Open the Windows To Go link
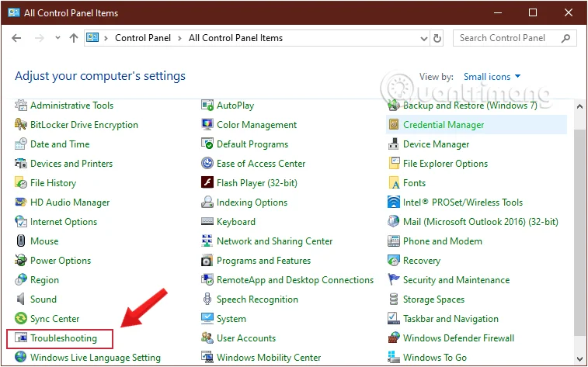Screen dimensions: 588x367 [435, 357]
